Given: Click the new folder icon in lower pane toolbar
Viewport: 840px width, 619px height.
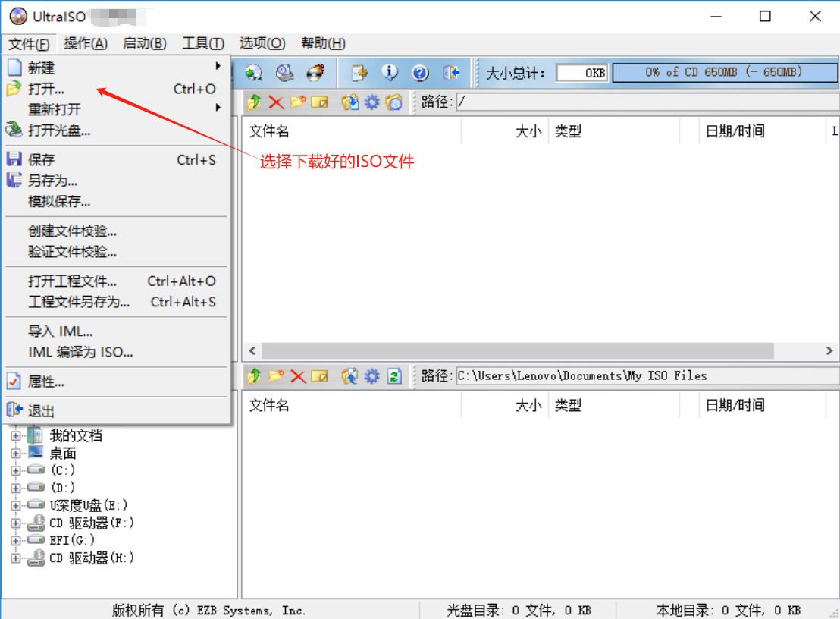Looking at the screenshot, I should pyautogui.click(x=276, y=376).
